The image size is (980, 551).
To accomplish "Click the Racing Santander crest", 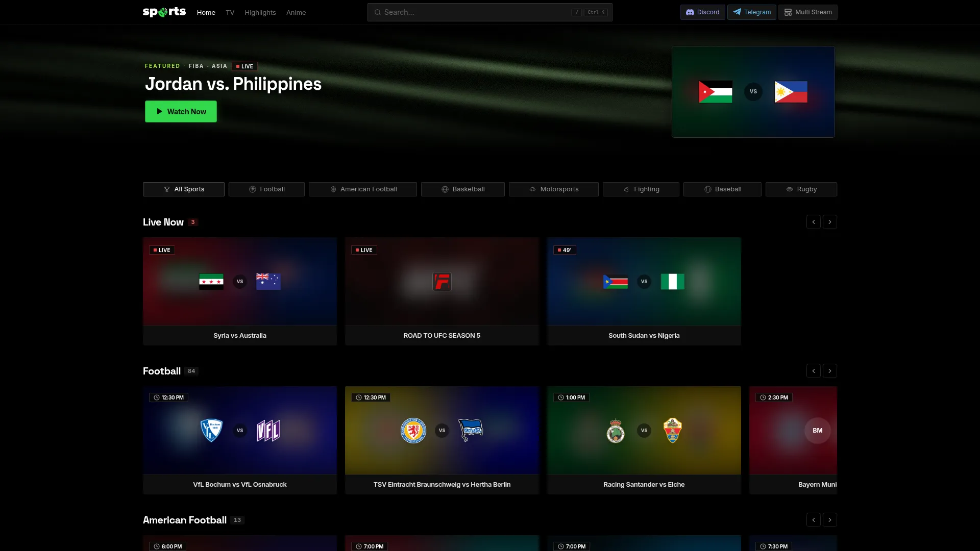I will [x=616, y=430].
